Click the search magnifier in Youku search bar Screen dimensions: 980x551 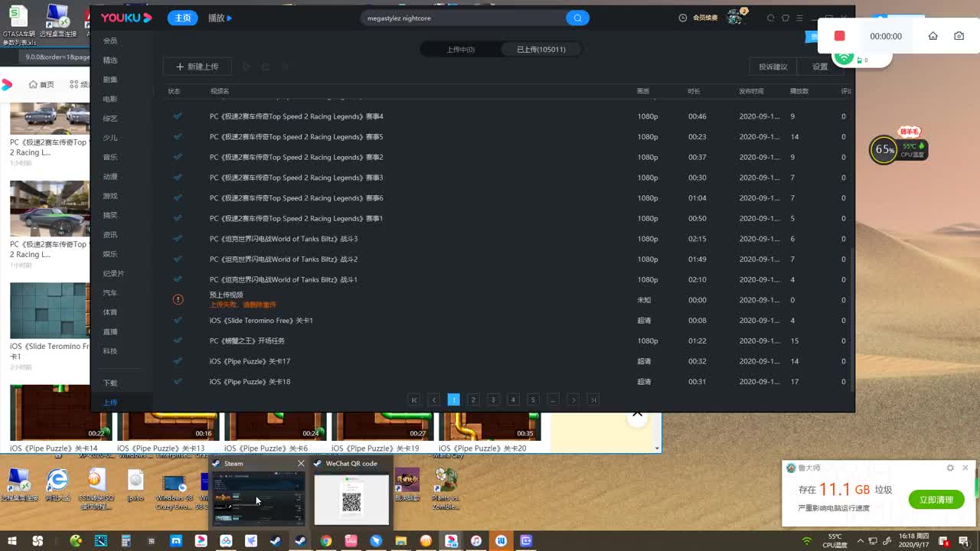click(x=577, y=18)
